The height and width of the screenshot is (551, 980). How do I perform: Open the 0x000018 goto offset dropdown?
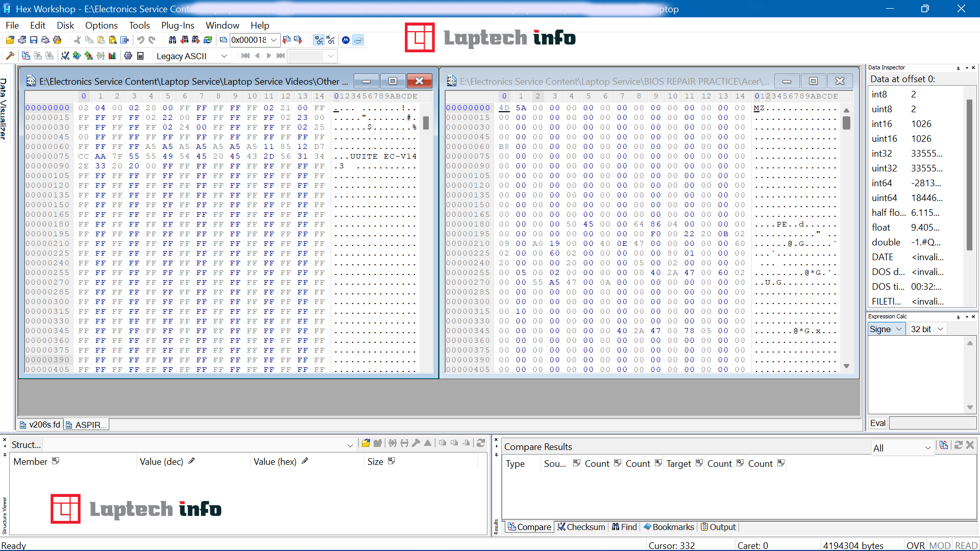point(274,40)
